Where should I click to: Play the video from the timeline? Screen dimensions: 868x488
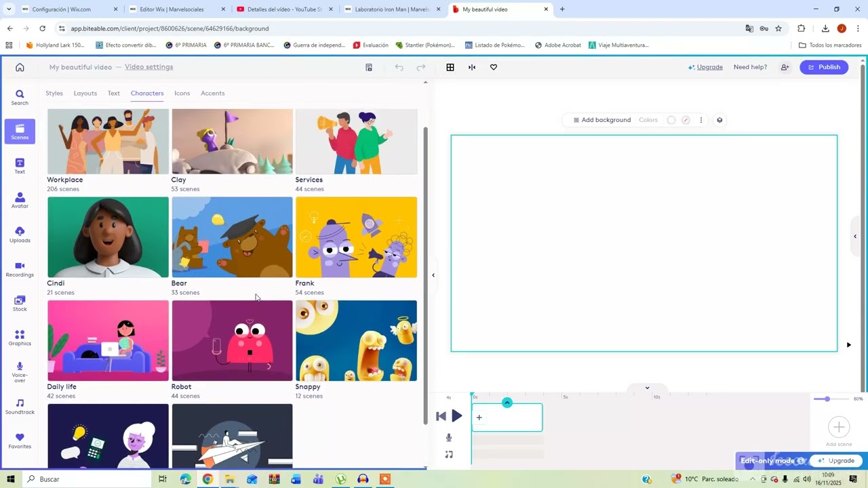point(457,416)
